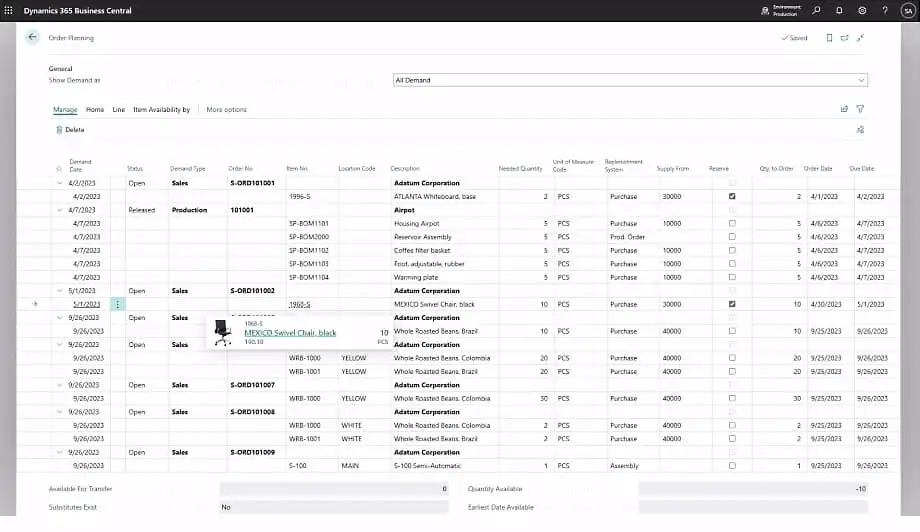Switch to the Home tab

95,110
